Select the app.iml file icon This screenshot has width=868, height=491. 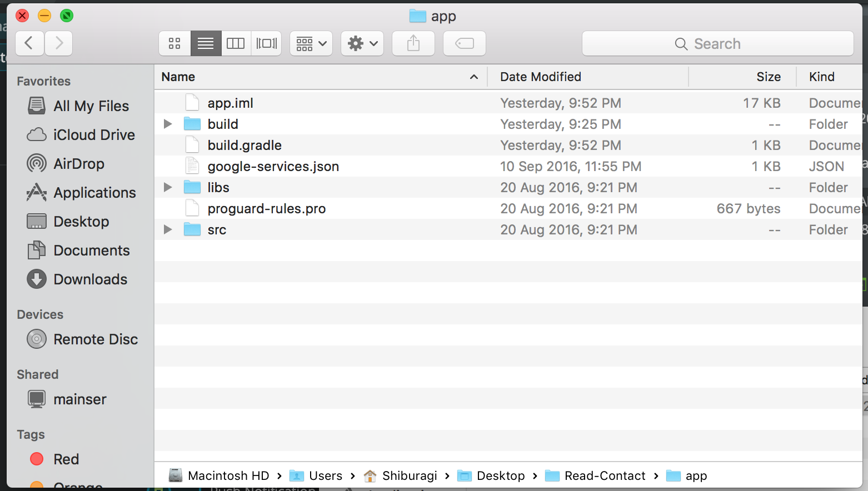[x=192, y=103]
